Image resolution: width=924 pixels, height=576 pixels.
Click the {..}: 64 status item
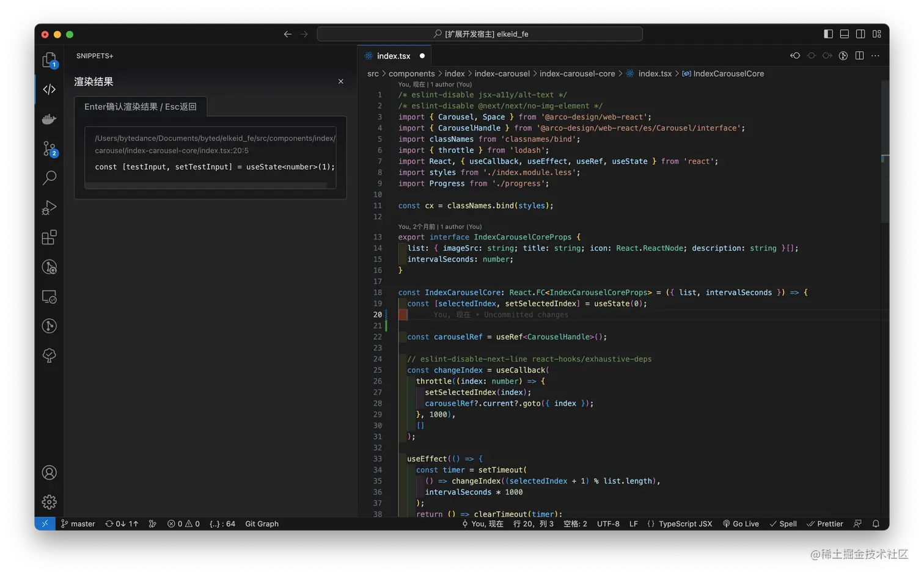click(x=222, y=523)
